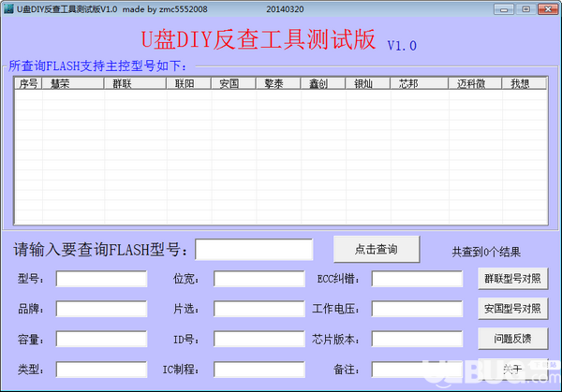This screenshot has width=562, height=392.
Task: Close the U盘DIY反查工具 window
Action: (548, 9)
